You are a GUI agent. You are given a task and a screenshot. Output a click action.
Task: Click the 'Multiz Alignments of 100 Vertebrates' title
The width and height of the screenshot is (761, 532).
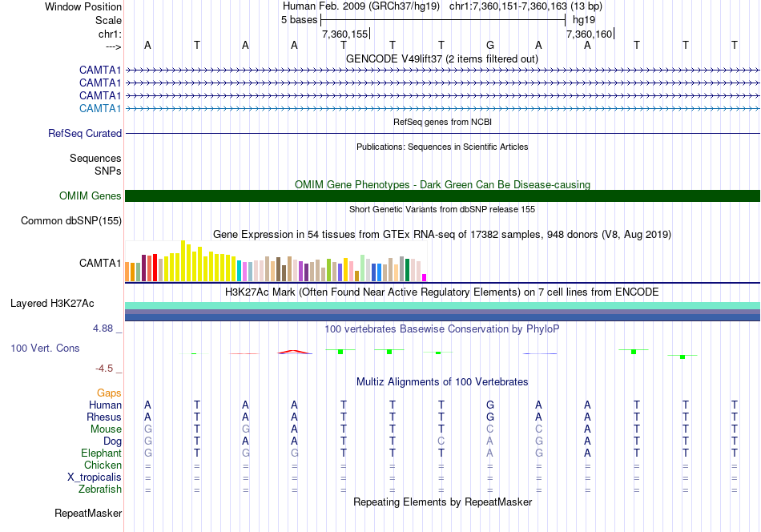click(442, 381)
